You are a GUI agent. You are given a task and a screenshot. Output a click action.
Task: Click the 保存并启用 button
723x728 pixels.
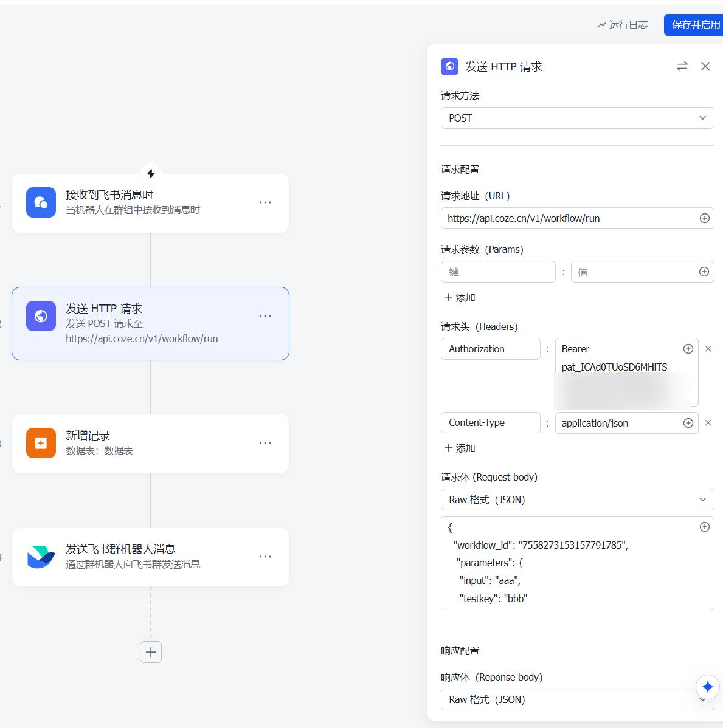pyautogui.click(x=695, y=25)
